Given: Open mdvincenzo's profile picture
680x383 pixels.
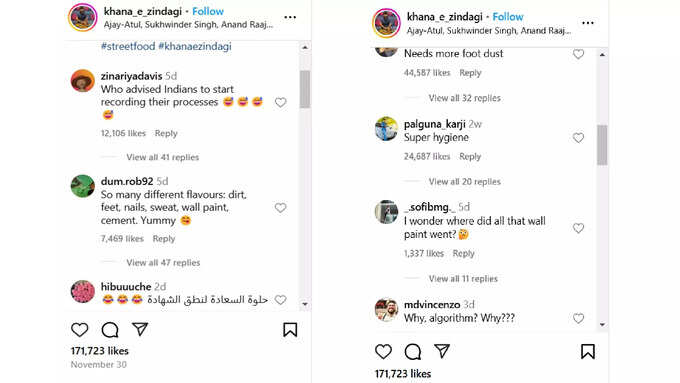Looking at the screenshot, I should coord(386,310).
